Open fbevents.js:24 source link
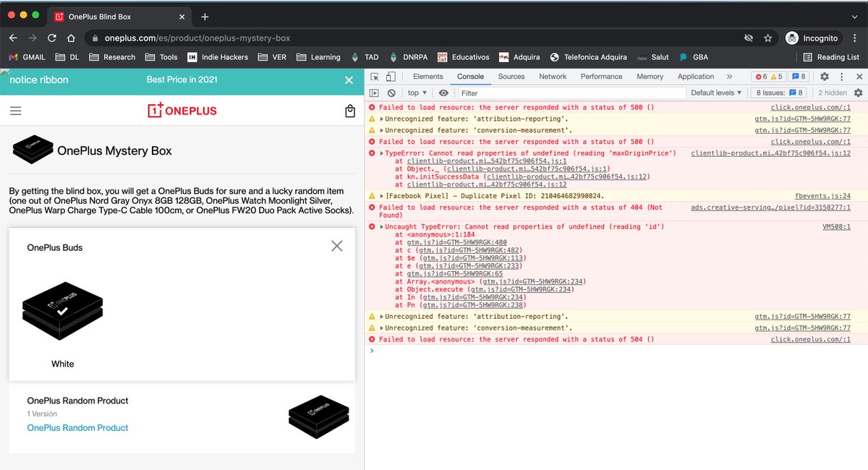Screen dimensions: 868x470 pos(822,196)
